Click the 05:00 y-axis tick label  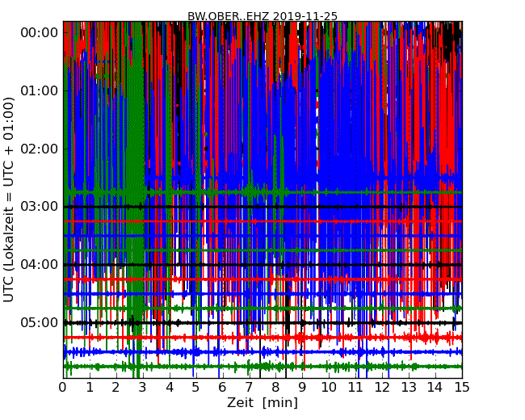click(40, 322)
